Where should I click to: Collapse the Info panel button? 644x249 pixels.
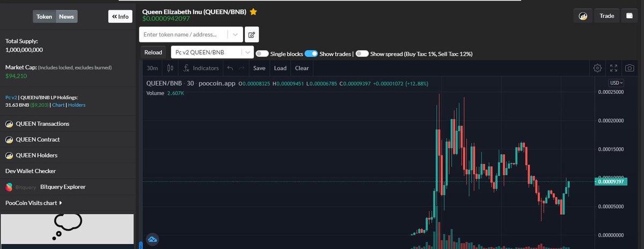tap(120, 17)
